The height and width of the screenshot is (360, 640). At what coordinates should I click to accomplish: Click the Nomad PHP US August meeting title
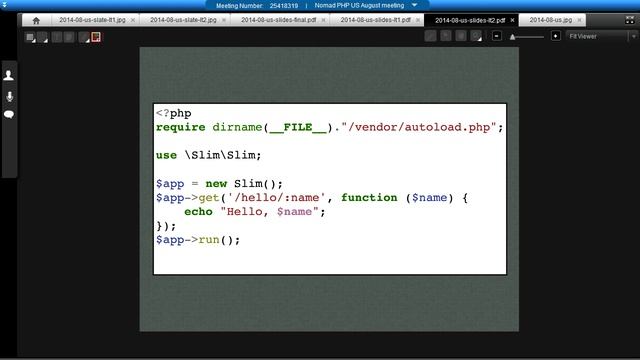pos(359,5)
